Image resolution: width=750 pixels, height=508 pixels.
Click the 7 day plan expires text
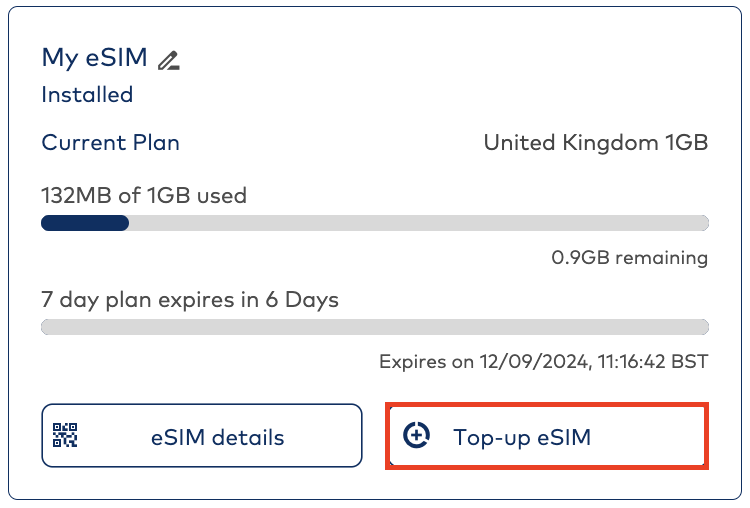point(190,299)
